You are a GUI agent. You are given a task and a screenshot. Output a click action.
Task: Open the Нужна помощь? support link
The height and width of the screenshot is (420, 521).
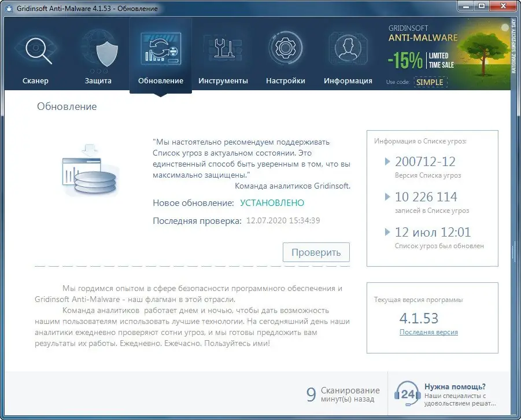click(455, 387)
